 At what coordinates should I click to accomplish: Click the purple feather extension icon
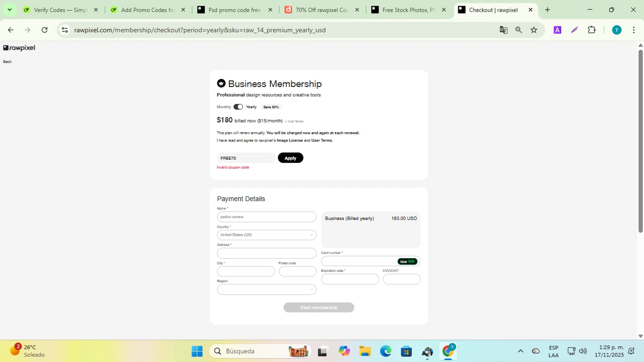coord(574,30)
